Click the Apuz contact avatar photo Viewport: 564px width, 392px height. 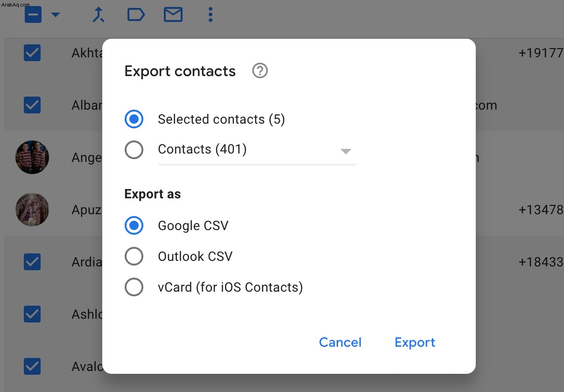[32, 210]
